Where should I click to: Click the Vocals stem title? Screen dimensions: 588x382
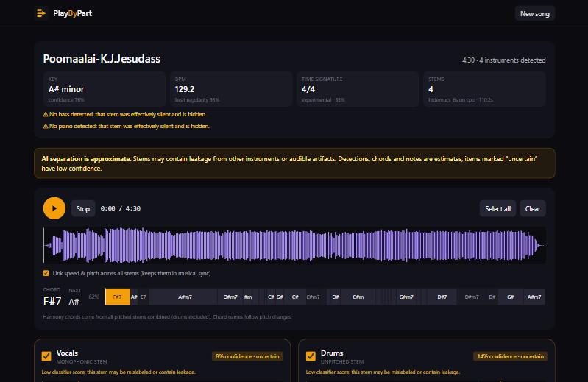pos(67,353)
